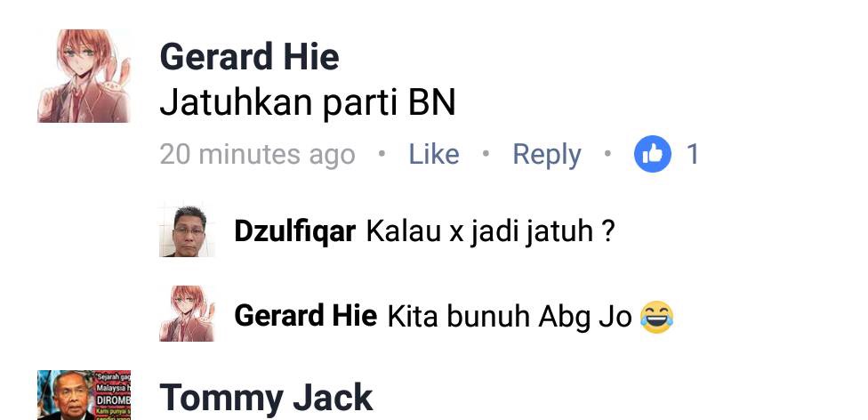Like Gerard Hie's comment
The width and height of the screenshot is (868, 420).
(x=433, y=154)
